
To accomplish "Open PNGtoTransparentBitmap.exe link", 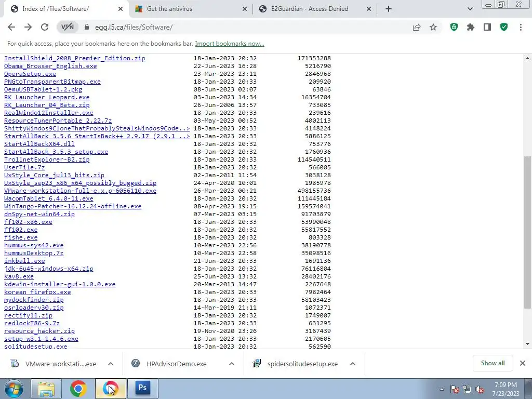I will (x=52, y=82).
